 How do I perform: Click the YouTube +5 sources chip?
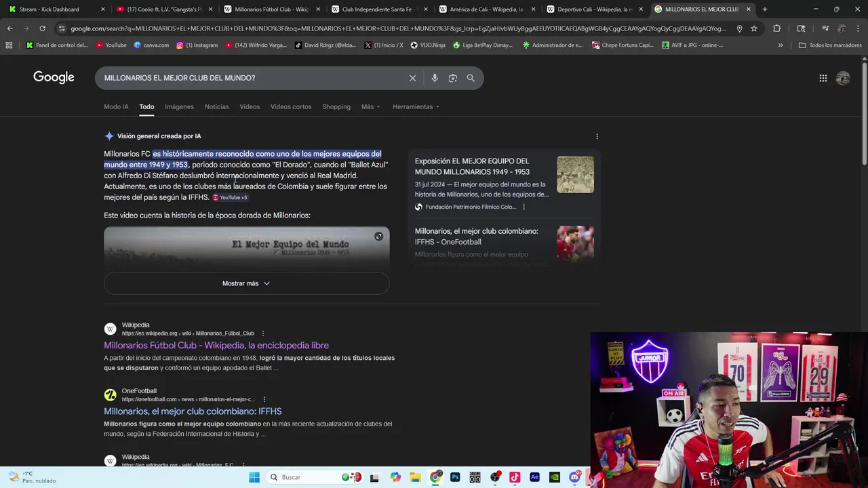click(x=231, y=197)
